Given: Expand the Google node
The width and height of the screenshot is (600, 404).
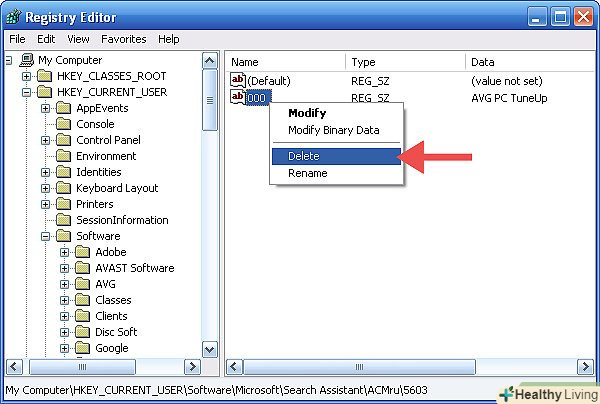Looking at the screenshot, I should [64, 349].
